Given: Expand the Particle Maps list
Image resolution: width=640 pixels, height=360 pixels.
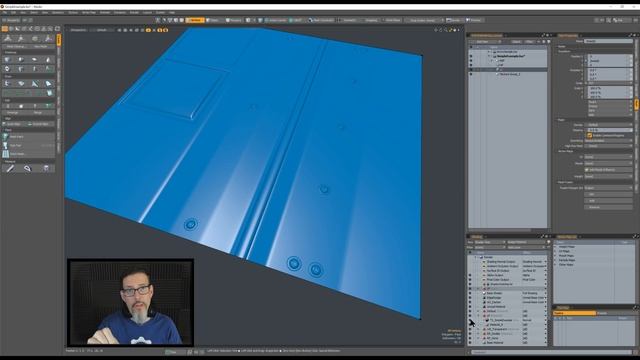Looking at the screenshot, I should pos(556,260).
